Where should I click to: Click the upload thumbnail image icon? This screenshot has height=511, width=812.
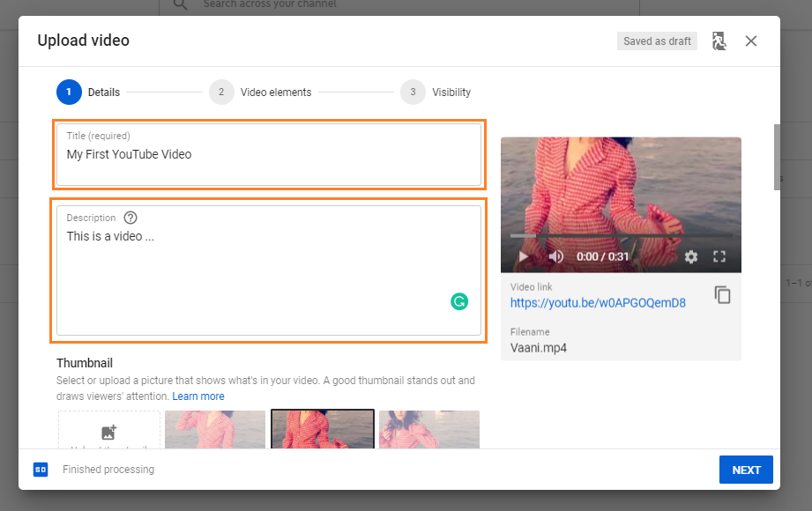(x=108, y=432)
